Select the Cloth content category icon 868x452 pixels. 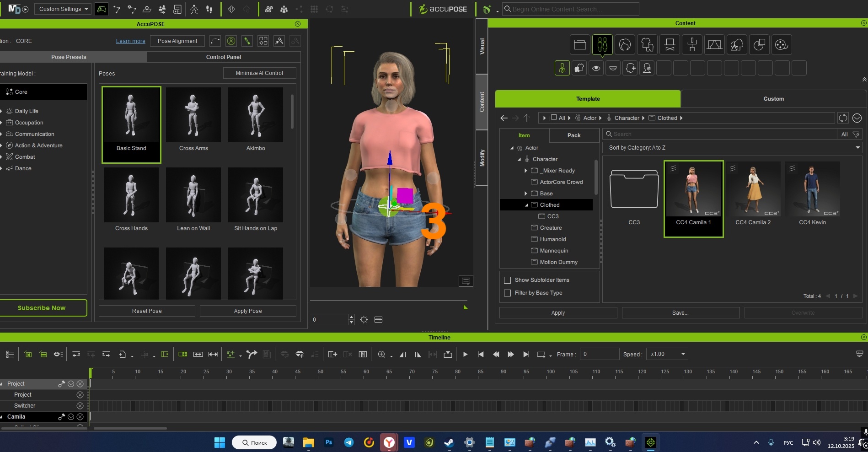647,45
